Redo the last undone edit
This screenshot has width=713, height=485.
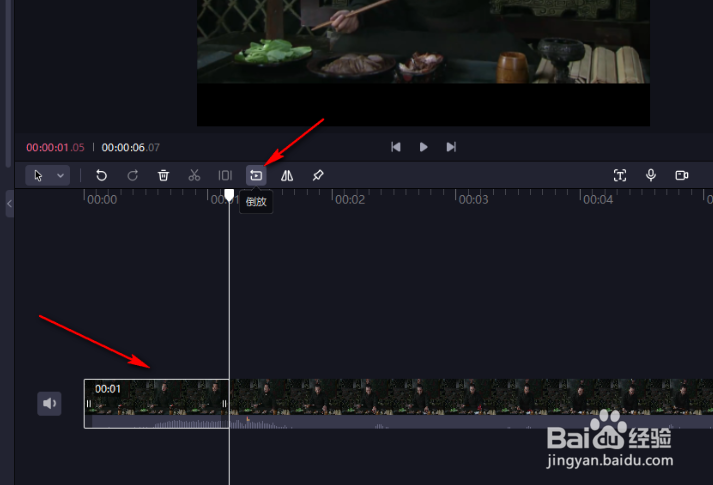click(132, 175)
